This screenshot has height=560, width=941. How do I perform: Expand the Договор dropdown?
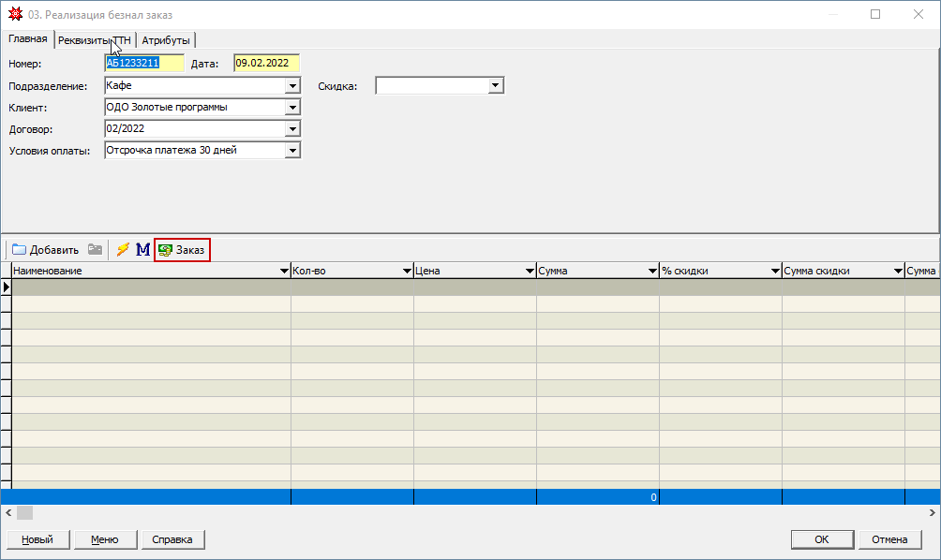tap(292, 129)
